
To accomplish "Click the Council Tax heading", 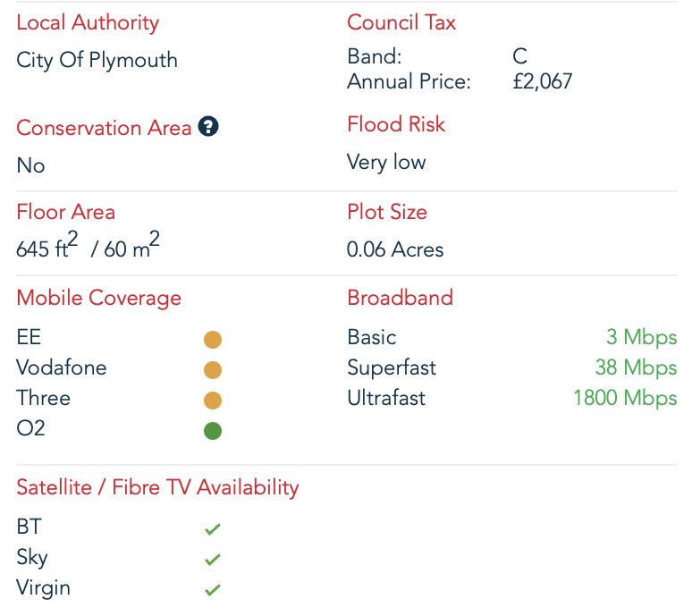I will 401,22.
